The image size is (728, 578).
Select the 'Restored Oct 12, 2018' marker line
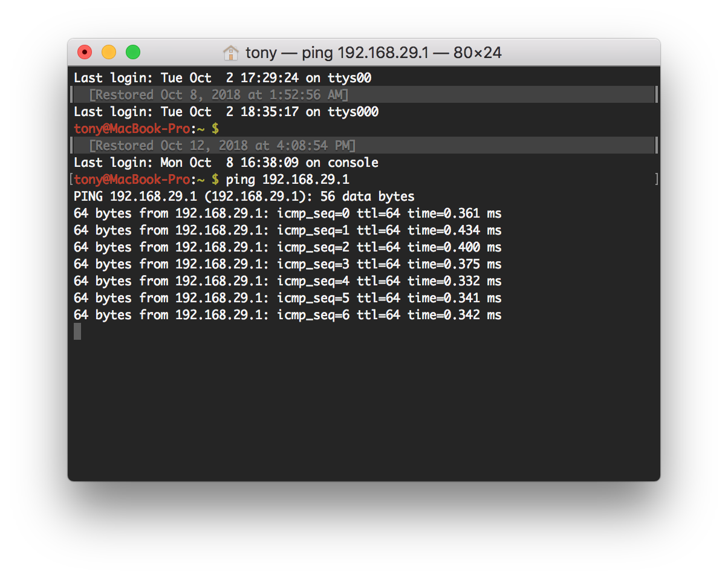222,146
